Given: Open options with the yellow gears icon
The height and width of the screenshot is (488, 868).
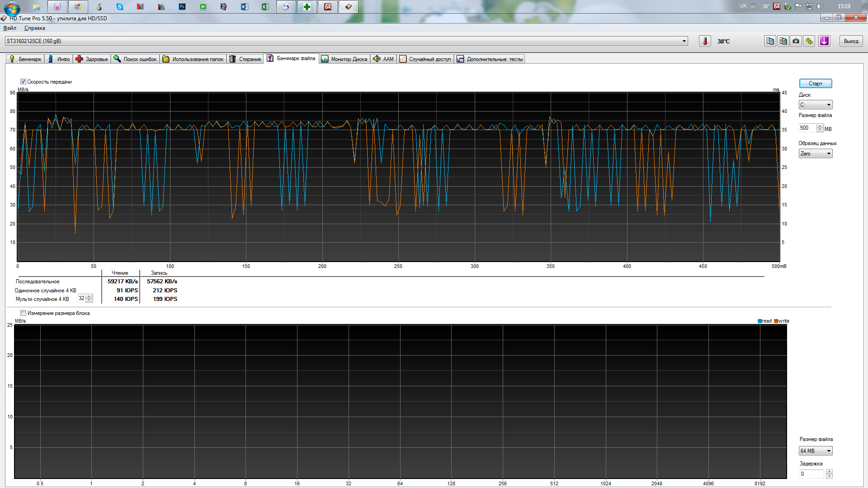Looking at the screenshot, I should 809,41.
